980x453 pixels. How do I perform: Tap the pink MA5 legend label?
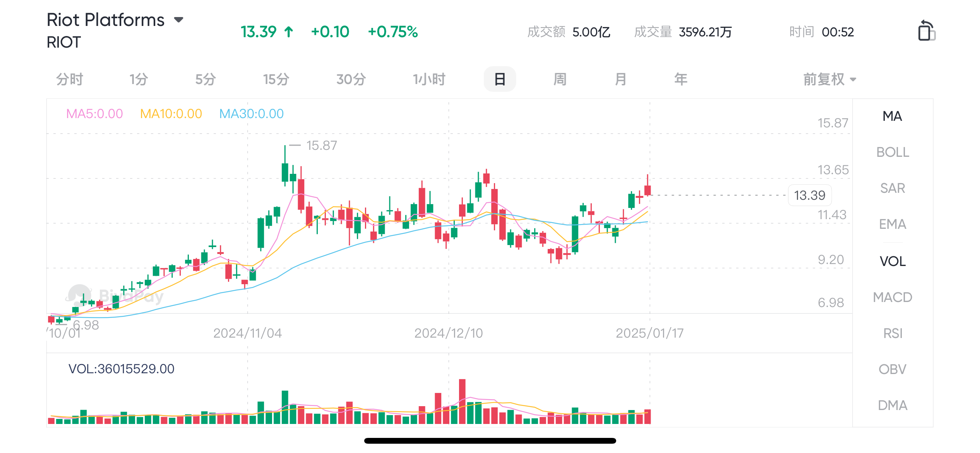tap(94, 114)
